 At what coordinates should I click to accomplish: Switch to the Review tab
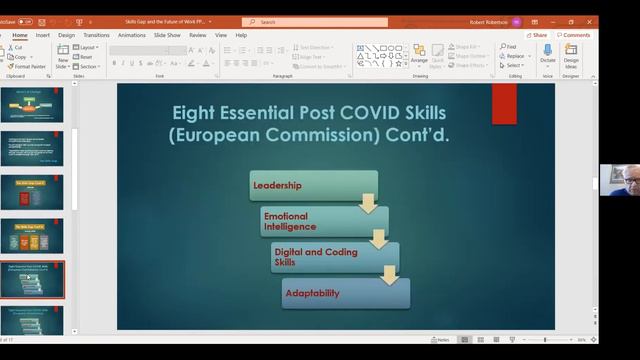198,35
